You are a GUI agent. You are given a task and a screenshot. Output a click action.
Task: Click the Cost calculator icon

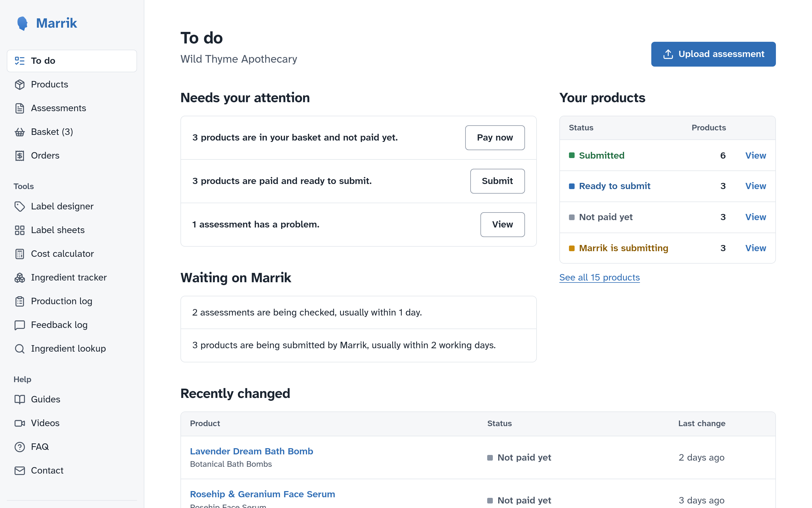19,254
